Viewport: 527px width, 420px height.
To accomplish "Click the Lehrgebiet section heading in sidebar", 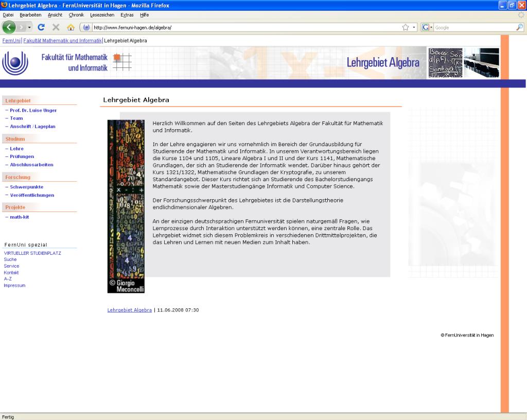I will pos(18,100).
